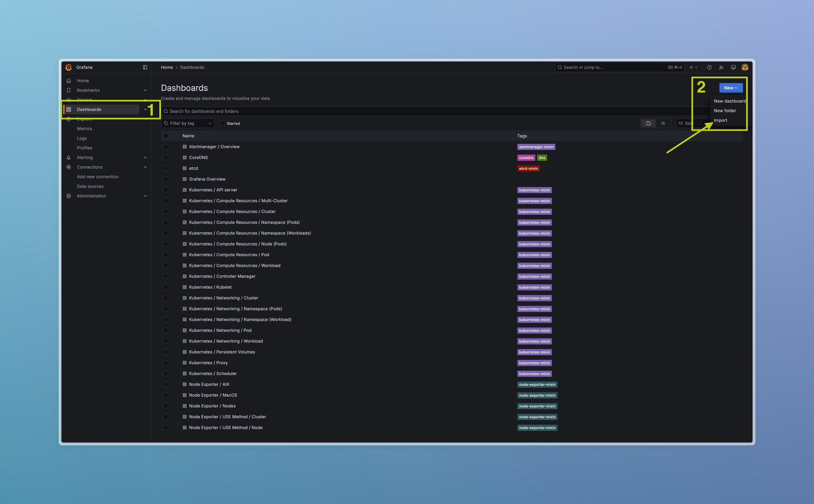Toggle the select-all checkbox in header

[166, 136]
